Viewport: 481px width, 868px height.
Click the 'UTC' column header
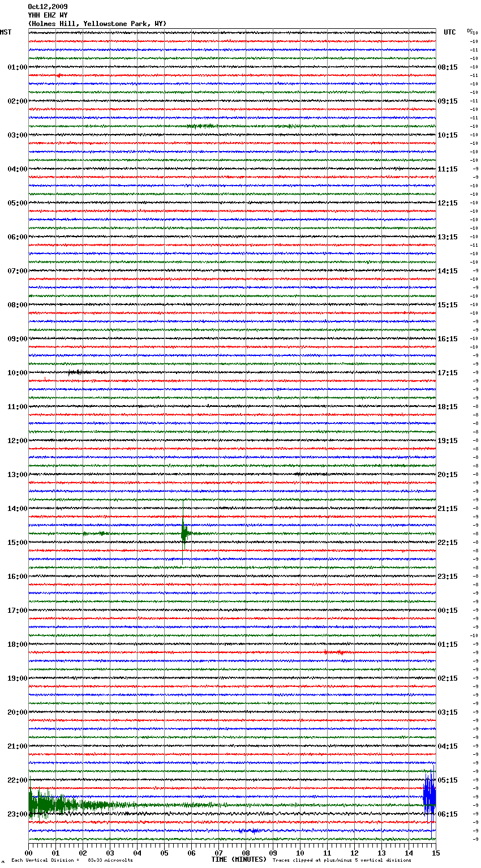click(450, 32)
